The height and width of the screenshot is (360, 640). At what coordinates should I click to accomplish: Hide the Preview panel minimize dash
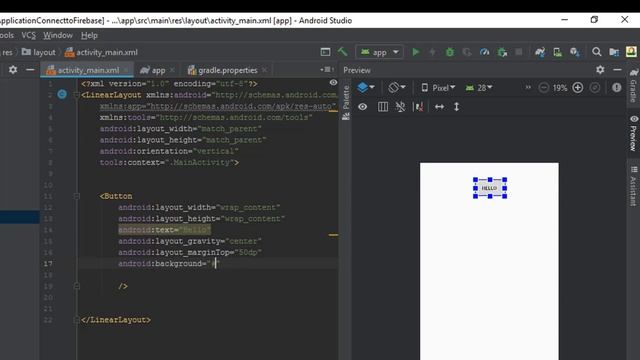[x=617, y=70]
